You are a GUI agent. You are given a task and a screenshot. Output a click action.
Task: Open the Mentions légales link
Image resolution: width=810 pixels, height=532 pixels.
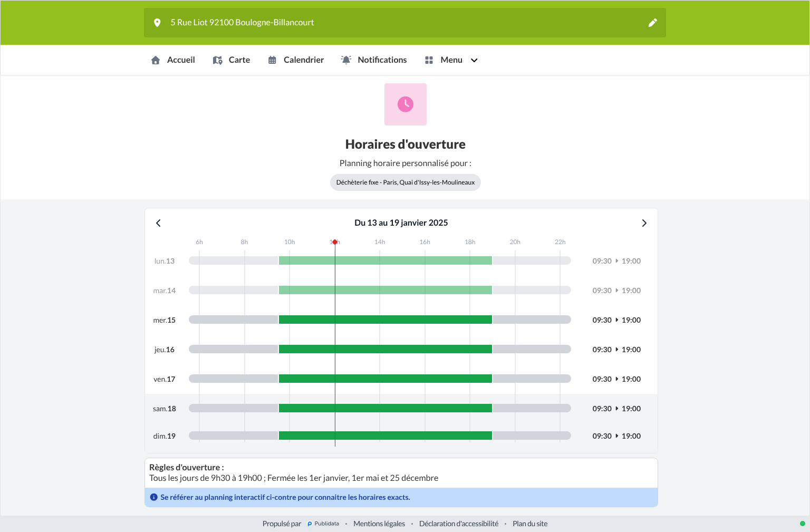click(x=379, y=524)
